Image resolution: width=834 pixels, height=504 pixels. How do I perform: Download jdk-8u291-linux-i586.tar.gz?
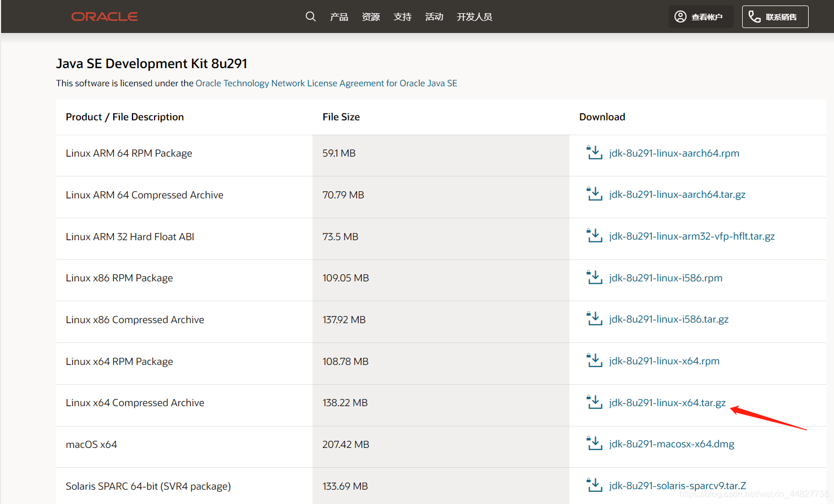(x=668, y=319)
